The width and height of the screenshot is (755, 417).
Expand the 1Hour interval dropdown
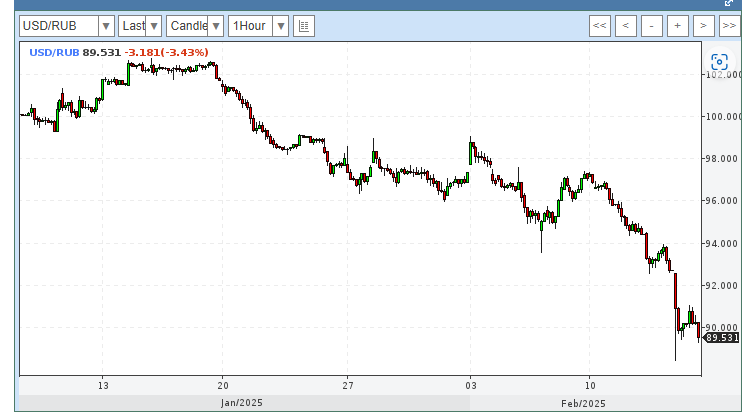click(x=280, y=26)
